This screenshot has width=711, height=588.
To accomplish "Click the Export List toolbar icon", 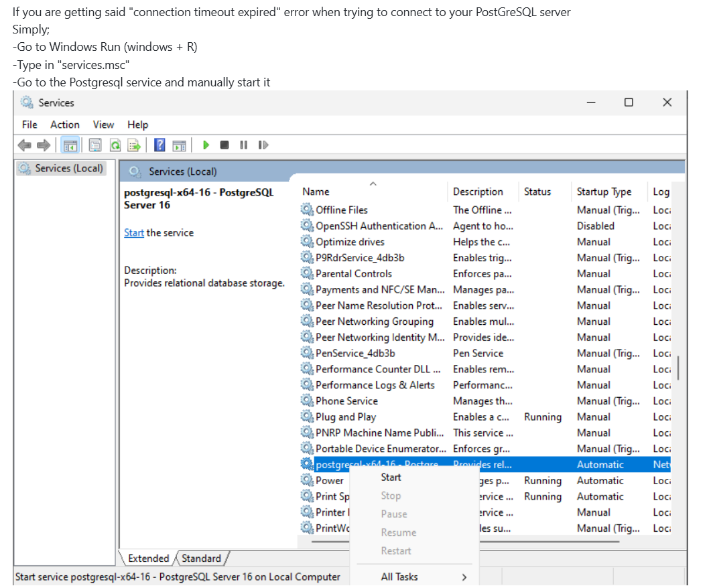I will [134, 145].
